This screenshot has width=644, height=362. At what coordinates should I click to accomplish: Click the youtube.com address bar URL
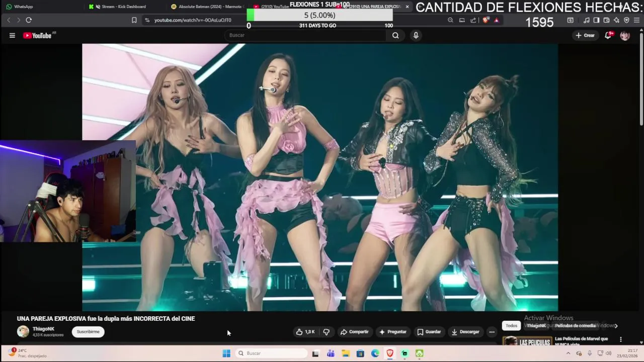(193, 20)
